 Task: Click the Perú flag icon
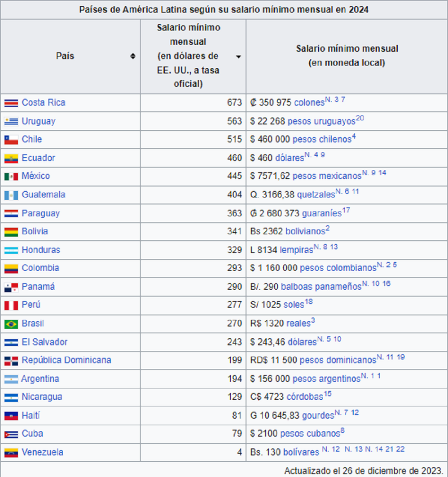pyautogui.click(x=11, y=305)
